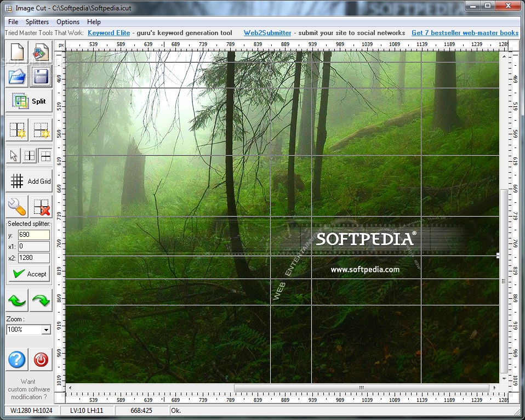Click the load image icon

pos(41,52)
